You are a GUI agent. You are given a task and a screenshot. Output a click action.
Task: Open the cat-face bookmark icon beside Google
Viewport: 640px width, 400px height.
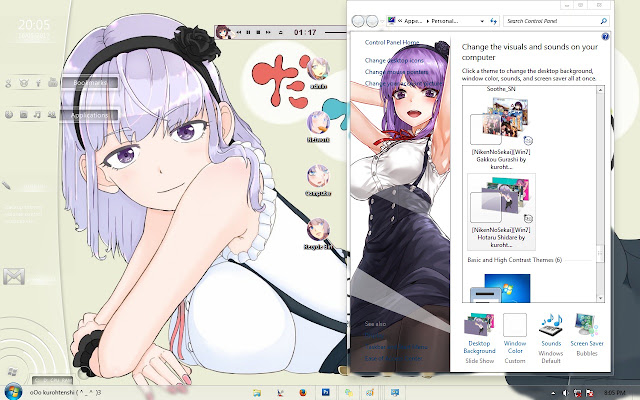[x=24, y=83]
